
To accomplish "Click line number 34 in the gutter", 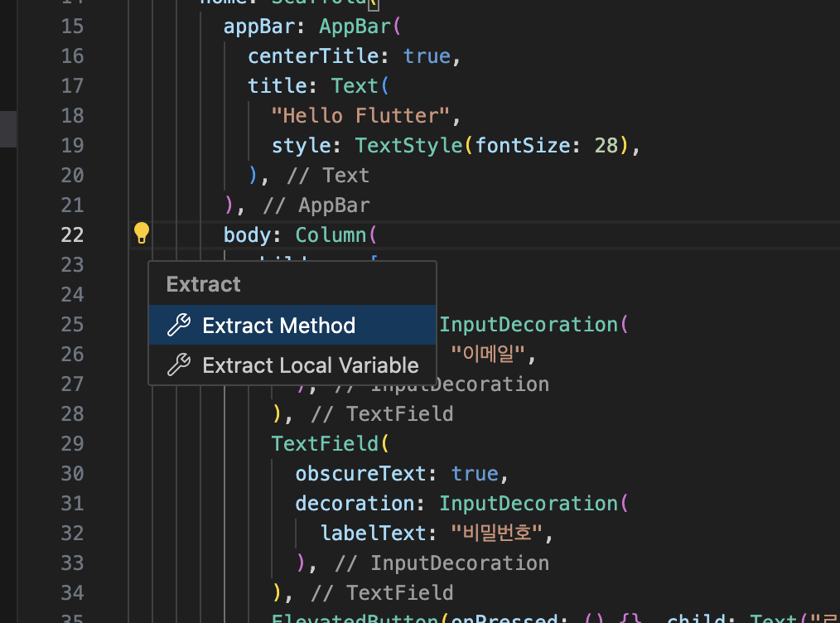I will point(72,593).
